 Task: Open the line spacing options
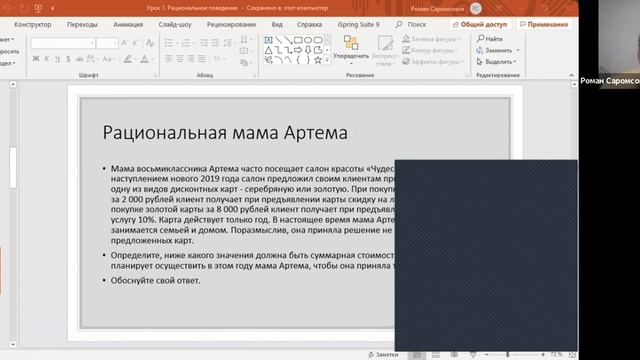(229, 43)
